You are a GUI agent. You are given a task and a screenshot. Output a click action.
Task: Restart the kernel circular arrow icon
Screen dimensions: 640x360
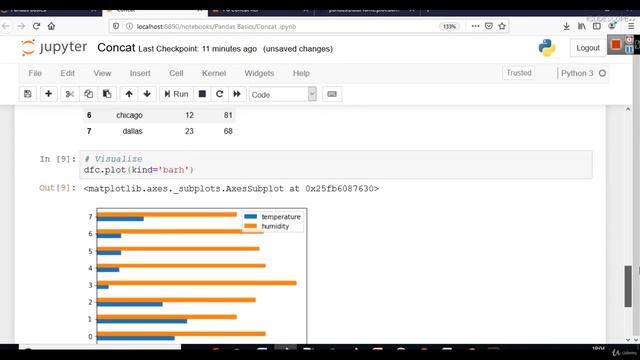(220, 94)
